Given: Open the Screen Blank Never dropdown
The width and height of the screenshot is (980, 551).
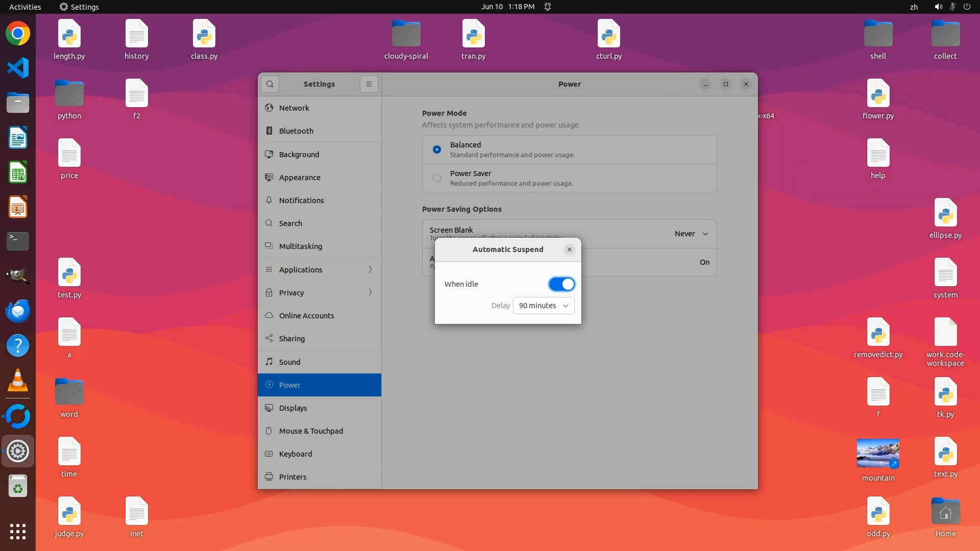Looking at the screenshot, I should (x=691, y=234).
